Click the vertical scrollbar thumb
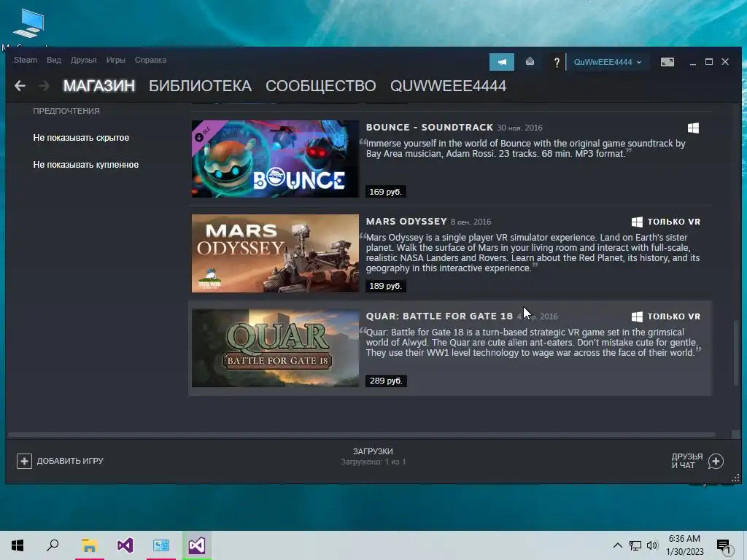 pyautogui.click(x=736, y=352)
